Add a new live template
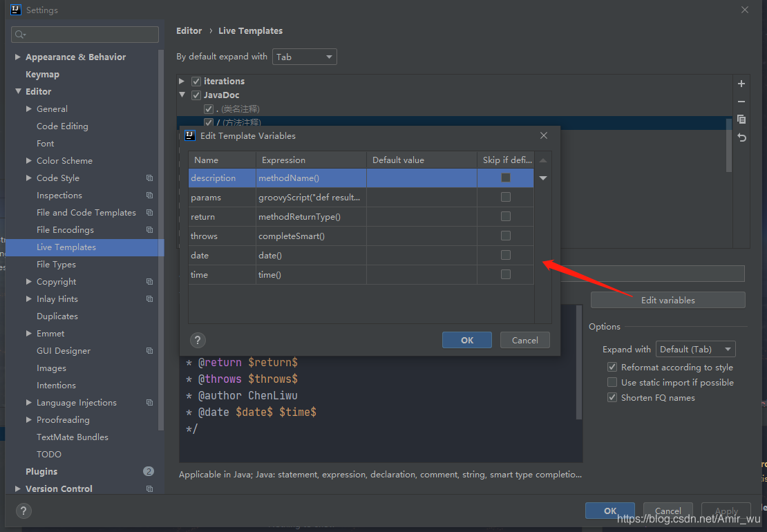The height and width of the screenshot is (532, 767). pyautogui.click(x=741, y=83)
